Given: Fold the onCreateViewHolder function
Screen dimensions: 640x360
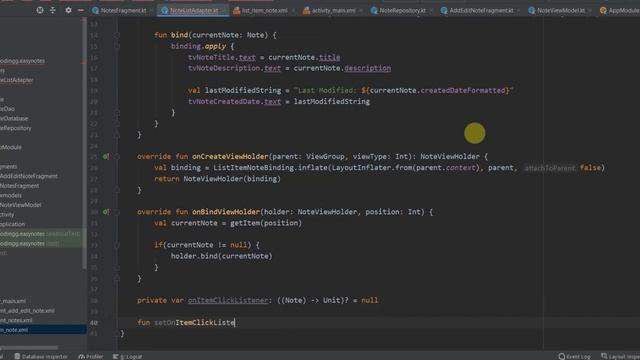Looking at the screenshot, I should (117, 156).
